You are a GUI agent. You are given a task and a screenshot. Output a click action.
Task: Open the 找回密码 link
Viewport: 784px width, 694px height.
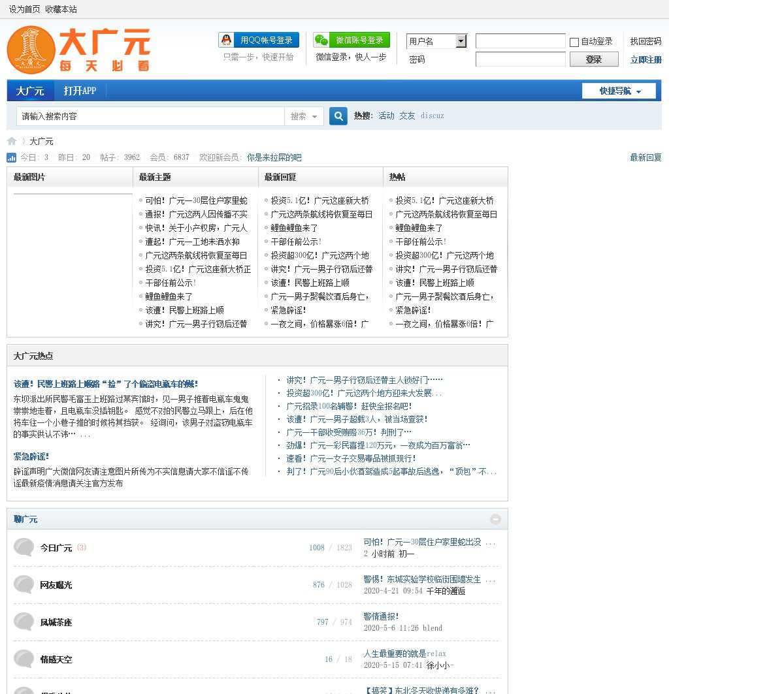point(645,41)
